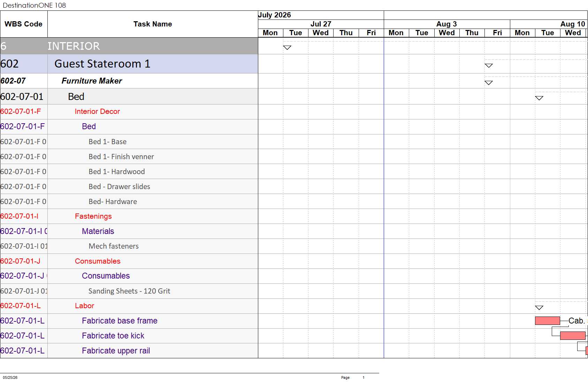Click the WBS Code column header
The image size is (588, 382).
point(23,24)
